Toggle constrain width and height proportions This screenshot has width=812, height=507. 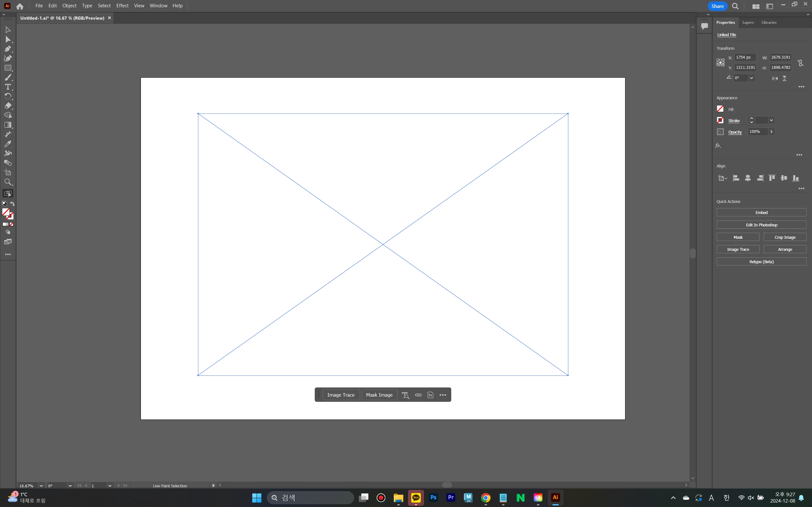(x=800, y=63)
